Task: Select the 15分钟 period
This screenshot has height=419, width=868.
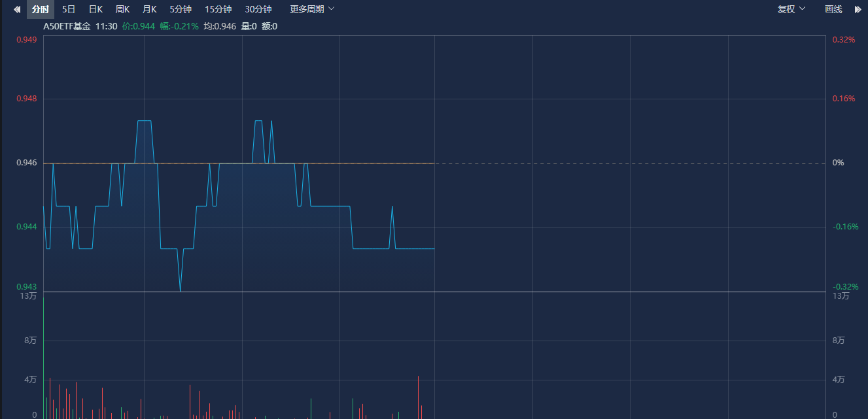Action: (218, 9)
